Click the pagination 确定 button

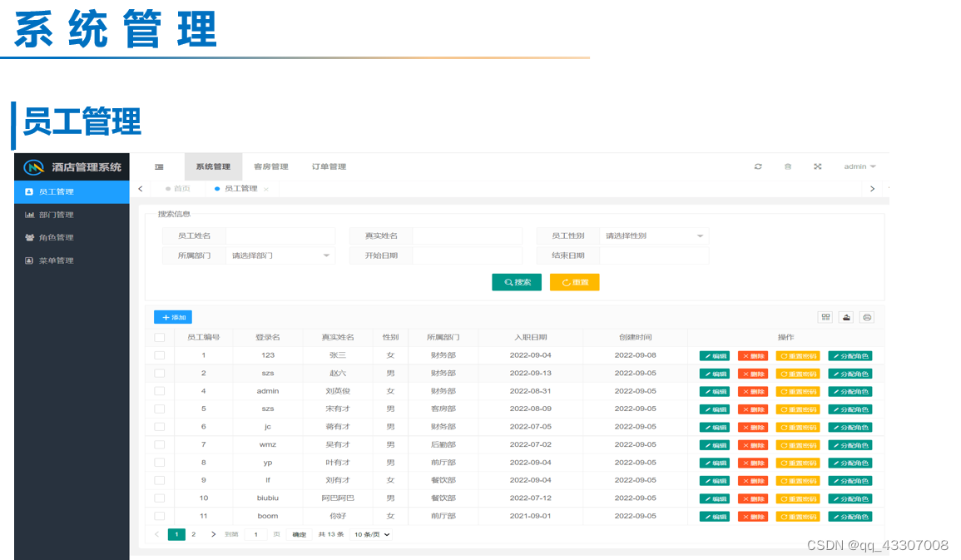click(299, 534)
